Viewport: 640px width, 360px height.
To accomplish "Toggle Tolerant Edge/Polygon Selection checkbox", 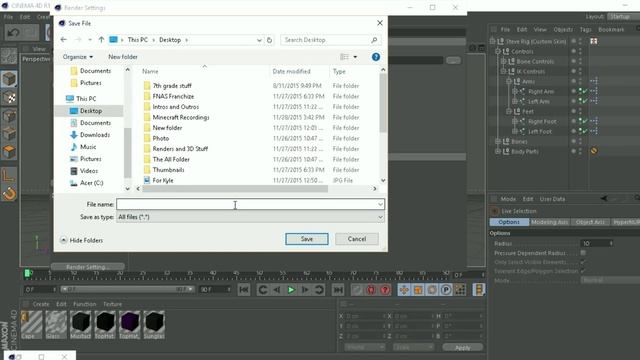I will point(583,271).
